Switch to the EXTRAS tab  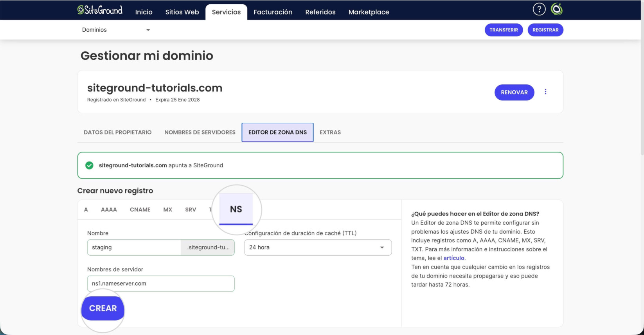[330, 132]
